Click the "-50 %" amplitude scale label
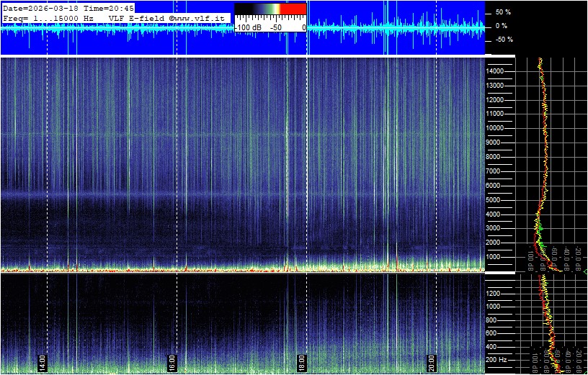 (503, 40)
